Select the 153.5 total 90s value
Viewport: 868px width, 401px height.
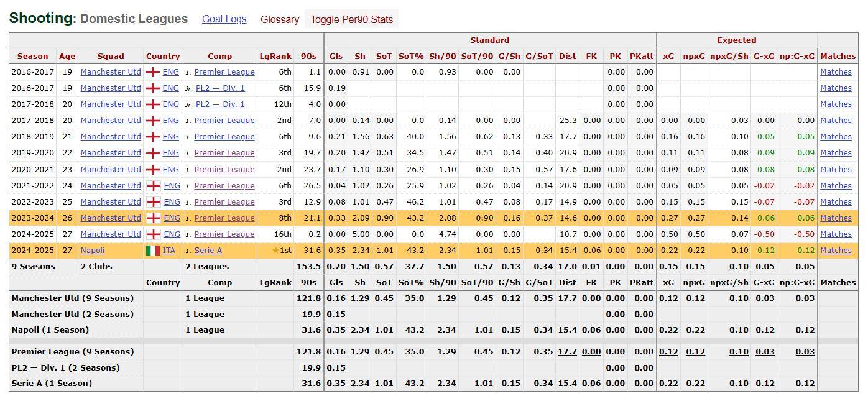309,266
